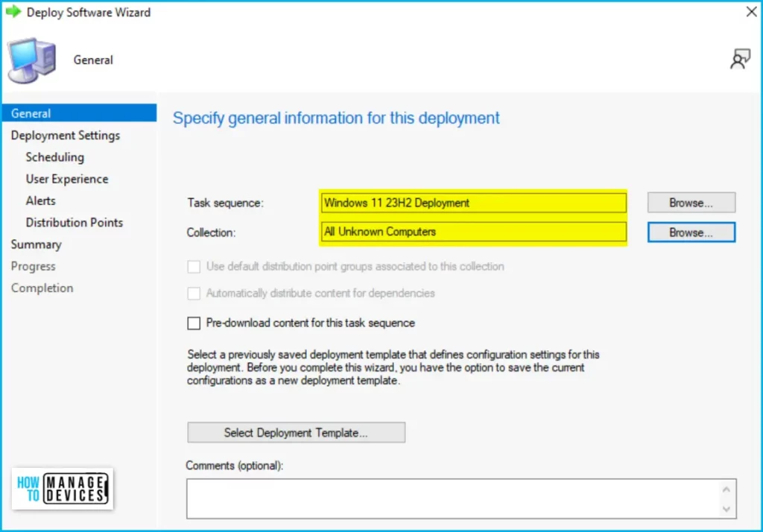Screen dimensions: 763x532
Task: Click Select Deployment Template button
Action: click(296, 432)
